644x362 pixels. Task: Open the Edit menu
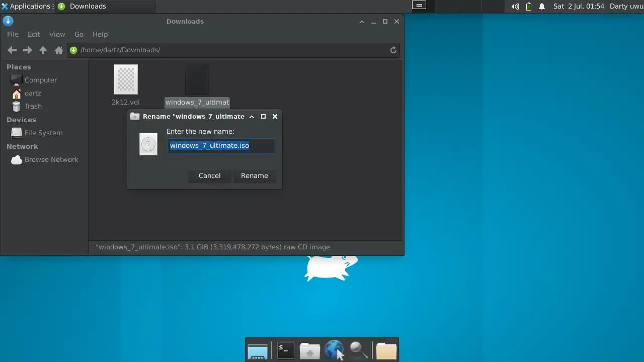tap(34, 34)
